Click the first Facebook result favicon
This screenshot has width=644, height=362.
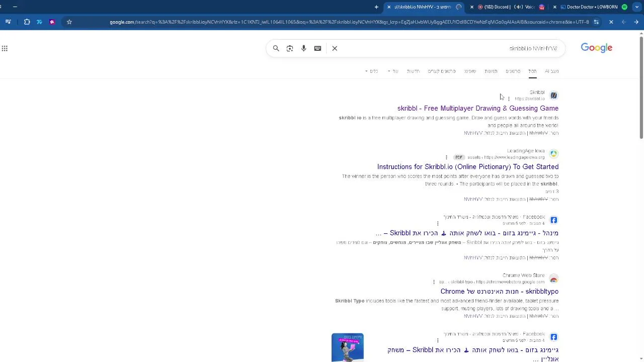click(553, 220)
